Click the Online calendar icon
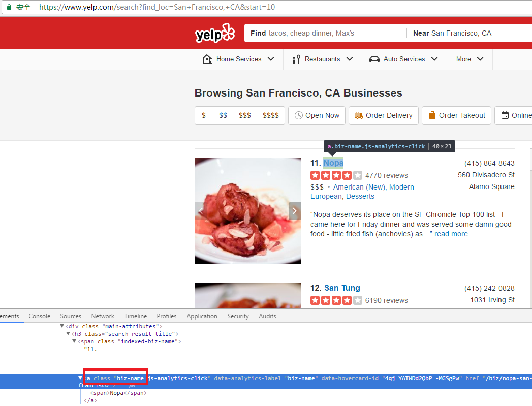 [x=505, y=115]
